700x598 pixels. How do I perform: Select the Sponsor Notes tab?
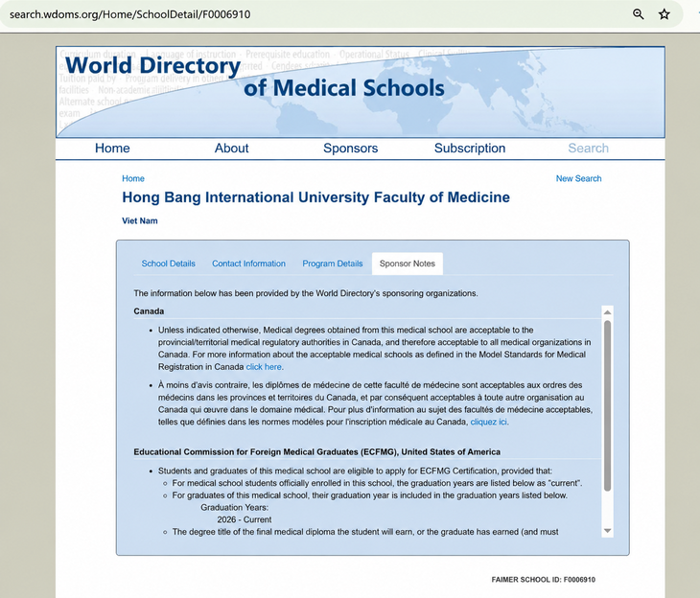coord(408,264)
